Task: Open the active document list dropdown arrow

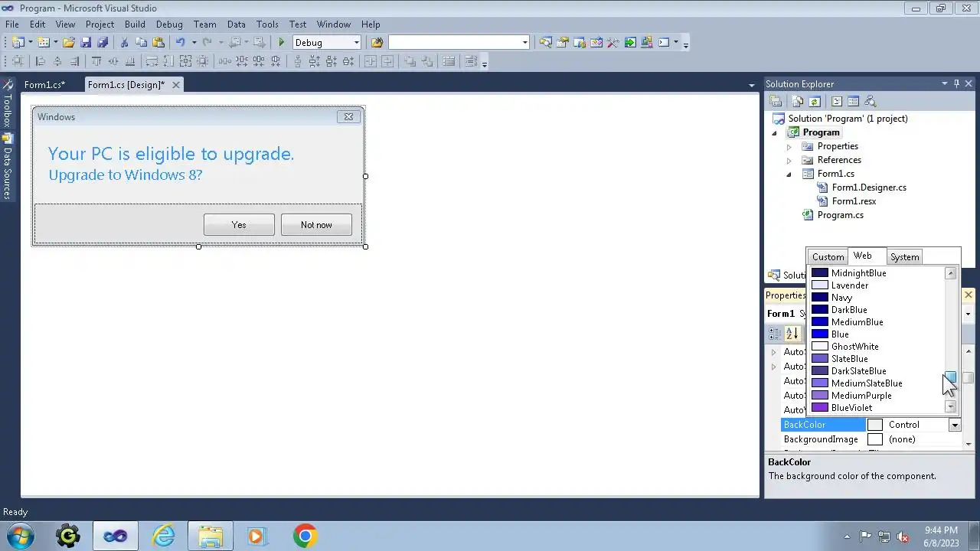Action: pos(752,85)
